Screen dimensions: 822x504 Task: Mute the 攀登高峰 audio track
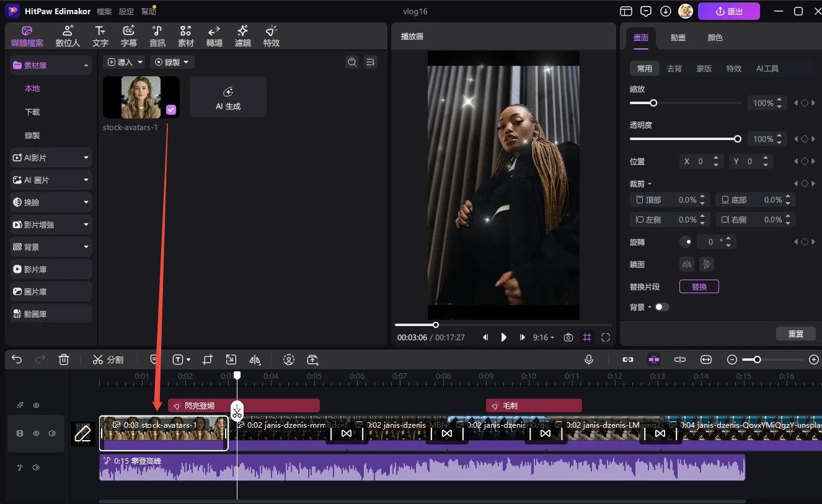pyautogui.click(x=36, y=467)
